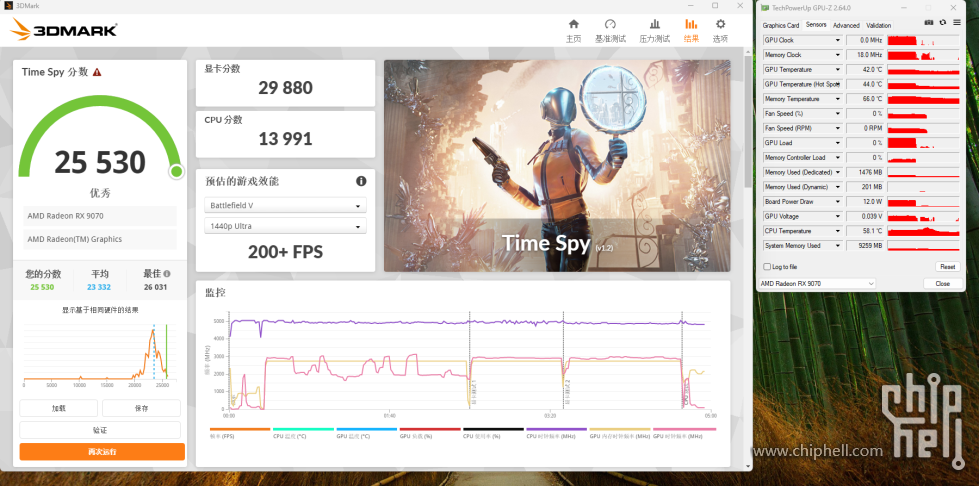Open the Fan Speed (RPM) sensor dropdown

pos(838,128)
